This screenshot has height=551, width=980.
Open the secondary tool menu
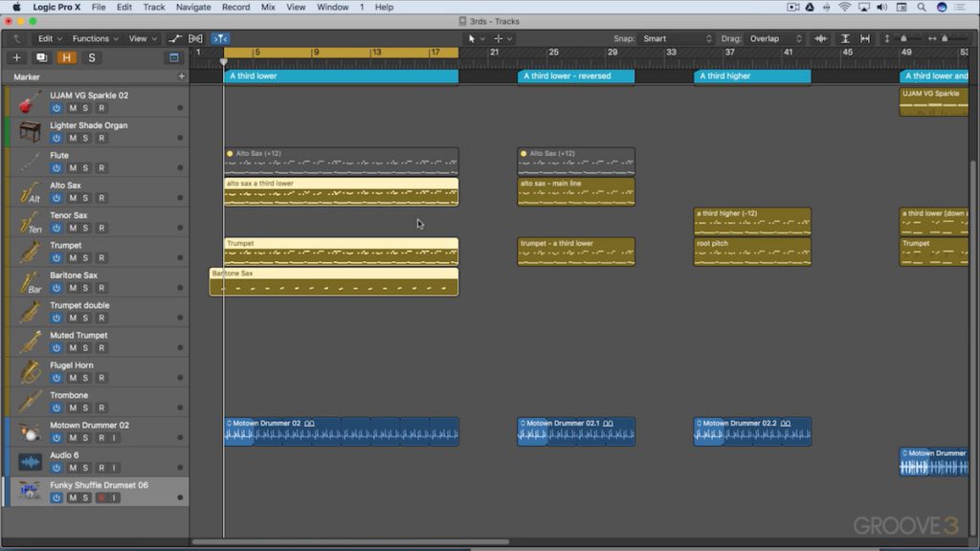[502, 38]
